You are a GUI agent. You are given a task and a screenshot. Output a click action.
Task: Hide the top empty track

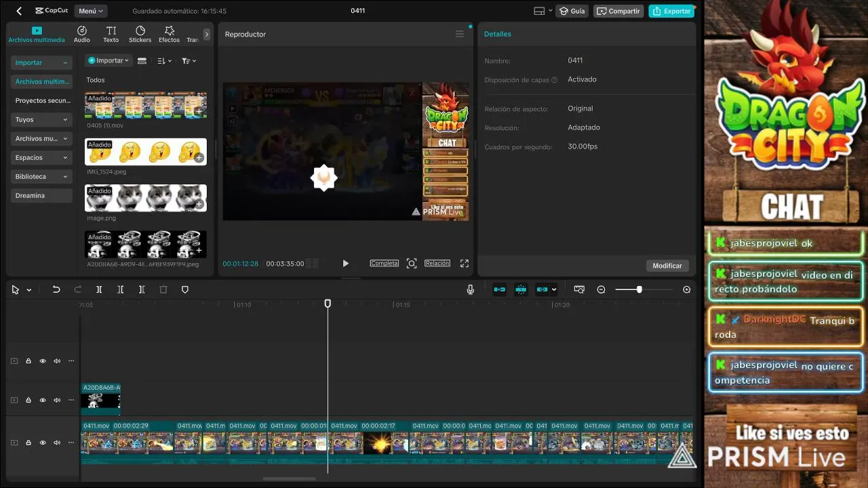(x=43, y=361)
